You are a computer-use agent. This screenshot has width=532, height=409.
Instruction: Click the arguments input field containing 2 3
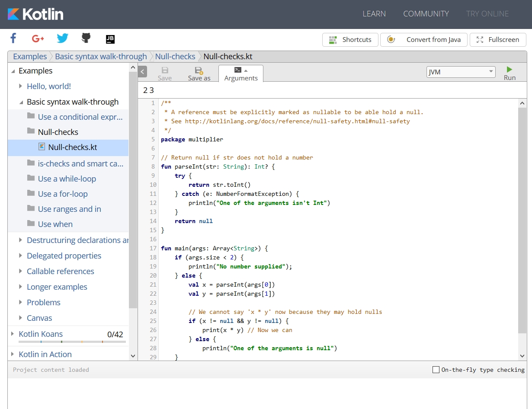(329, 90)
